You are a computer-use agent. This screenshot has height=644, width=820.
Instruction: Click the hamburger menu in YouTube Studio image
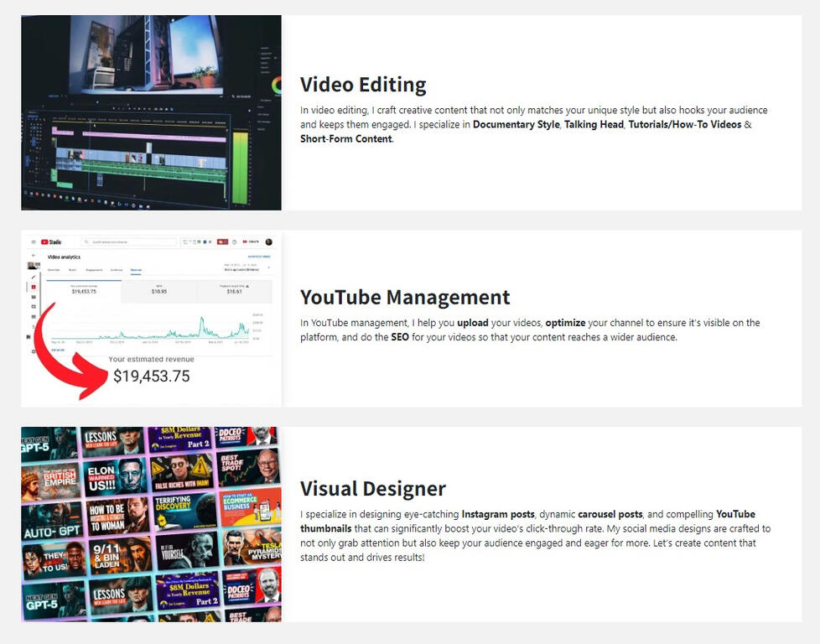[x=34, y=241]
